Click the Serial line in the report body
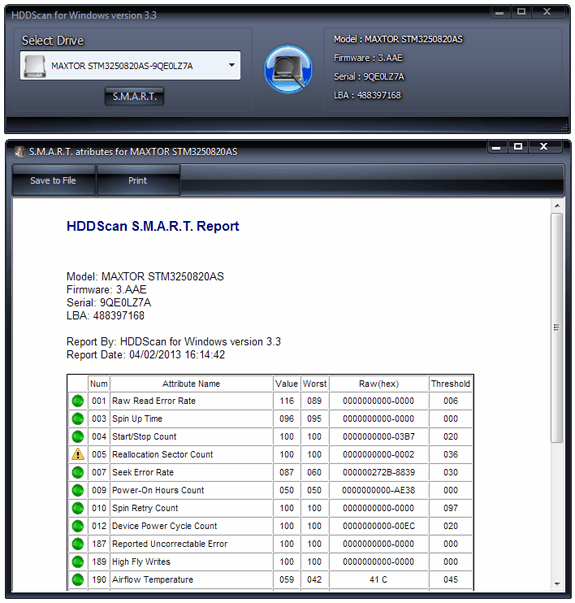This screenshot has width=575, height=603. coord(109,303)
